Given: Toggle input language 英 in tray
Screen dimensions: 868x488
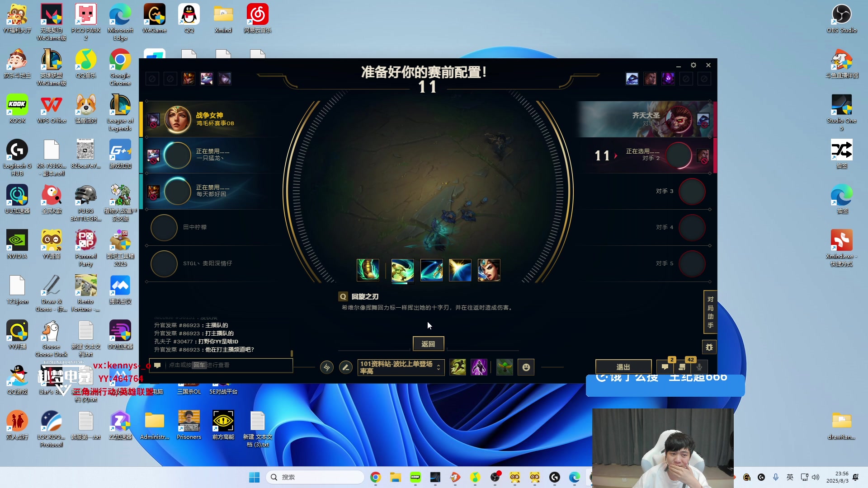Looking at the screenshot, I should pyautogui.click(x=790, y=477).
